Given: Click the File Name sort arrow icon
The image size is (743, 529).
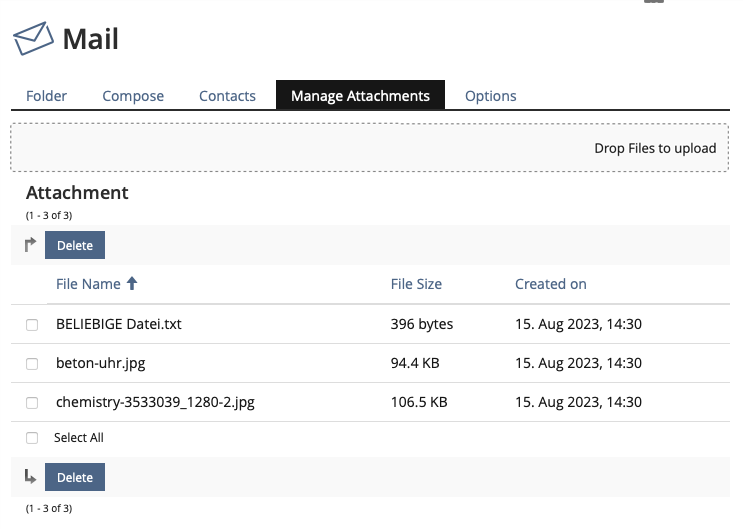Looking at the screenshot, I should point(131,284).
